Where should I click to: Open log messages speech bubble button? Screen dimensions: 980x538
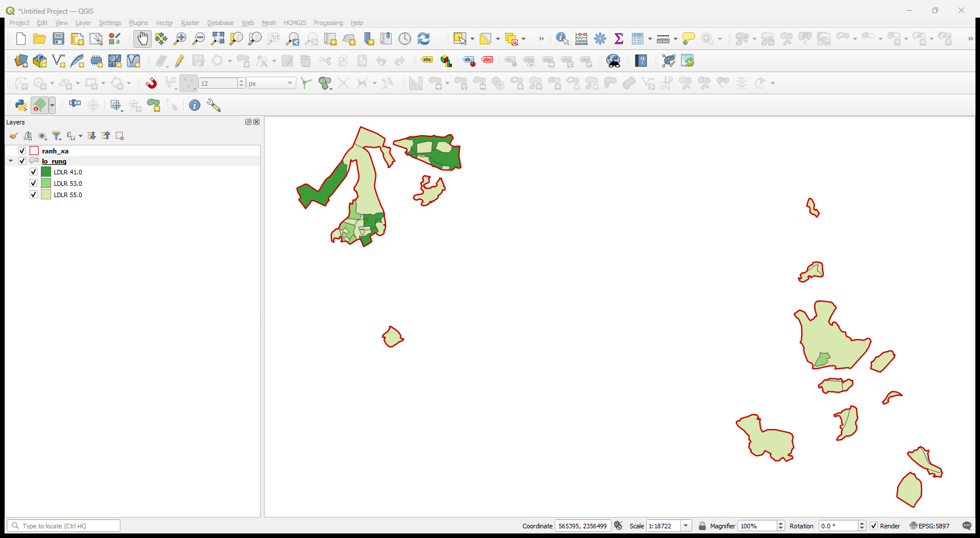click(967, 526)
